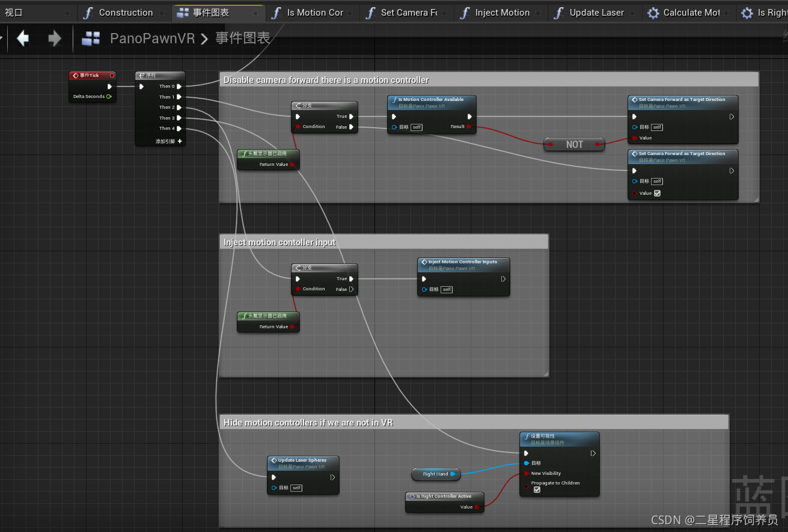Select 头戴显示器已启用 node in Disable camera comment

268,159
